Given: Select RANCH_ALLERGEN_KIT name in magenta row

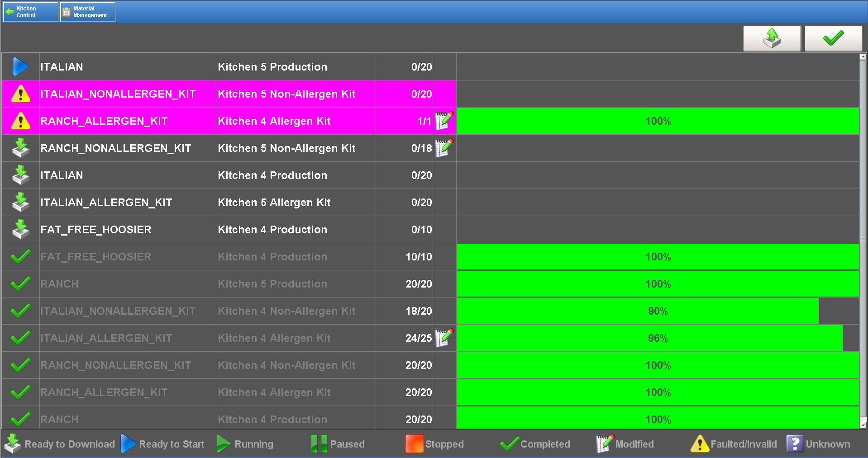Looking at the screenshot, I should pyautogui.click(x=104, y=121).
